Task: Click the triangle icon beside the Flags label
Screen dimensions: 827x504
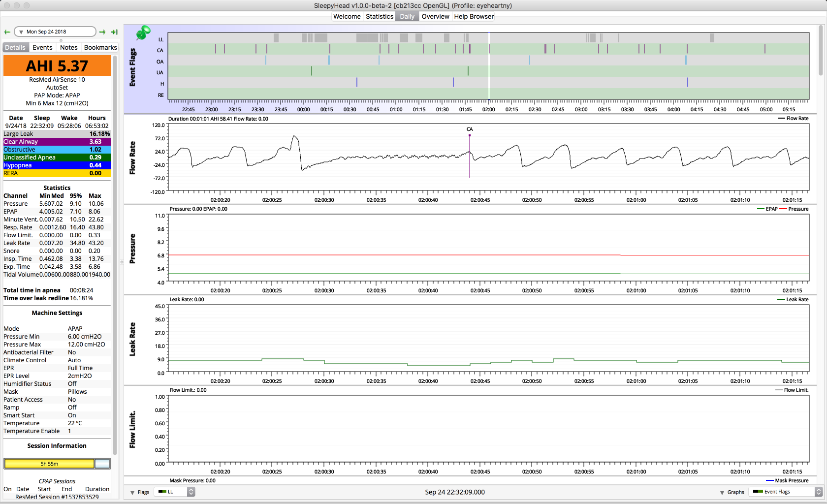Action: pos(132,492)
